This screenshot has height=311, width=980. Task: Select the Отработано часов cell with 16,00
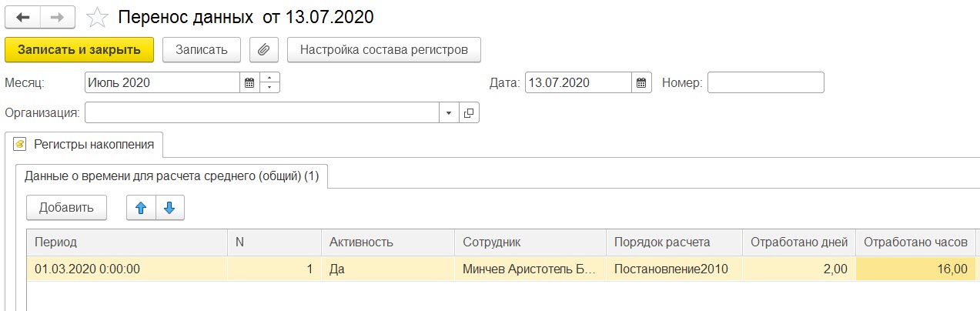click(916, 269)
